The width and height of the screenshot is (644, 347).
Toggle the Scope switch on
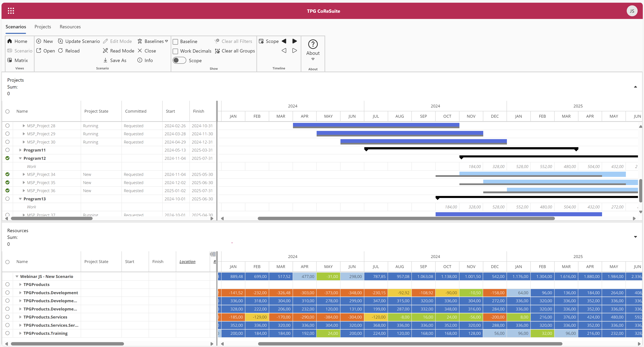(x=179, y=61)
